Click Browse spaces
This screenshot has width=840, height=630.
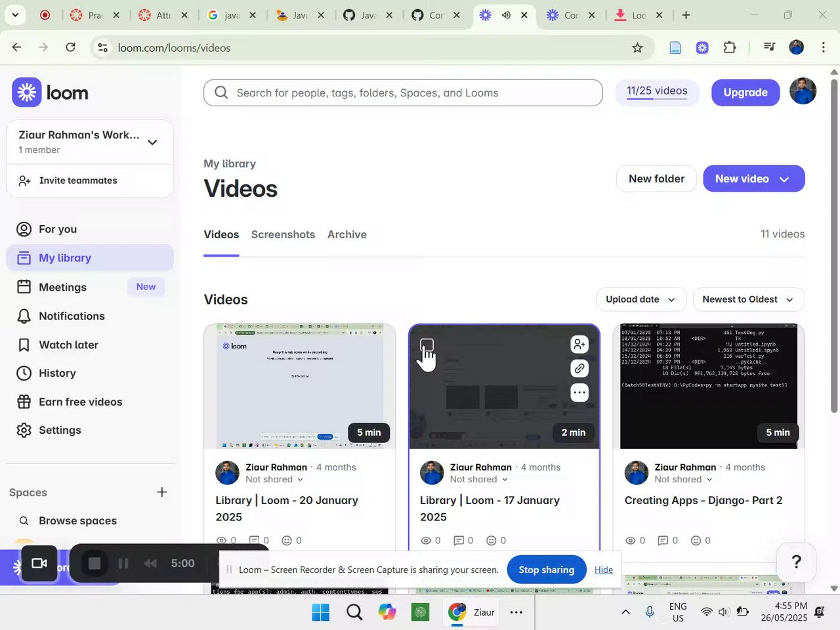[77, 520]
